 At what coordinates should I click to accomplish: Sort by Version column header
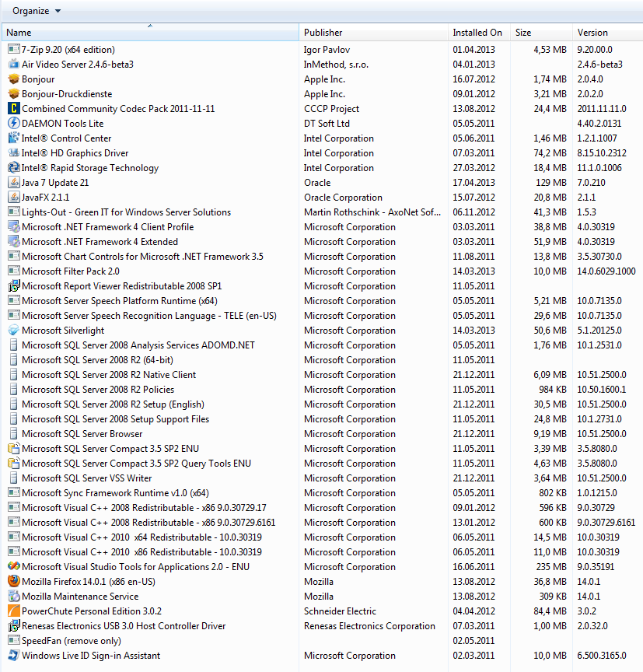coord(608,33)
